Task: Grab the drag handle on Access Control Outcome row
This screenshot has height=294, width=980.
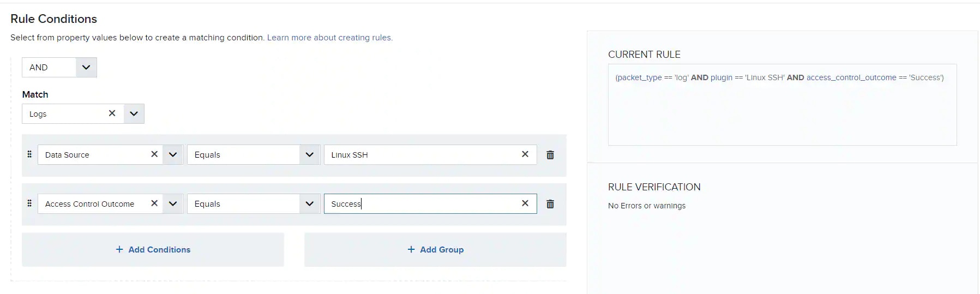Action: (29, 203)
